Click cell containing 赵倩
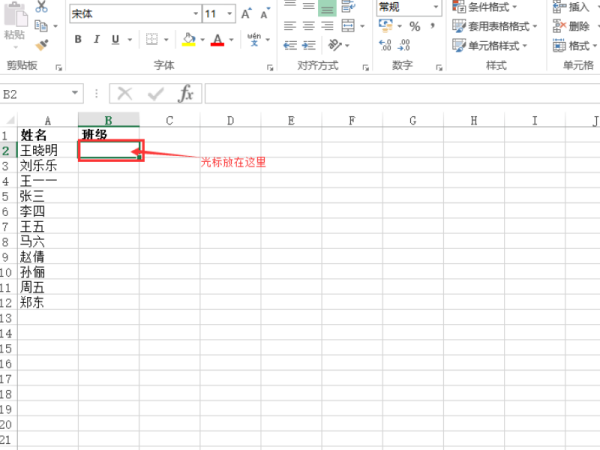 (47, 257)
